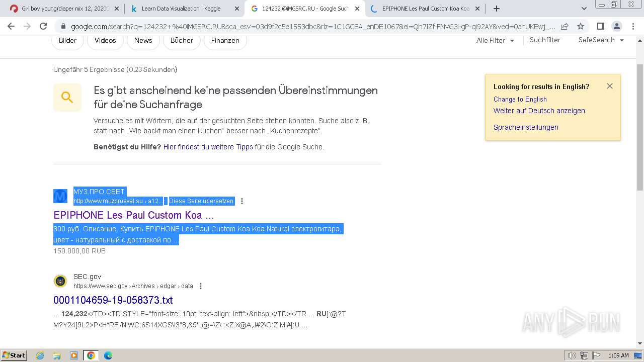The height and width of the screenshot is (362, 644).
Task: Close the Learn Data Visualization Kaggle tab
Action: (x=236, y=9)
